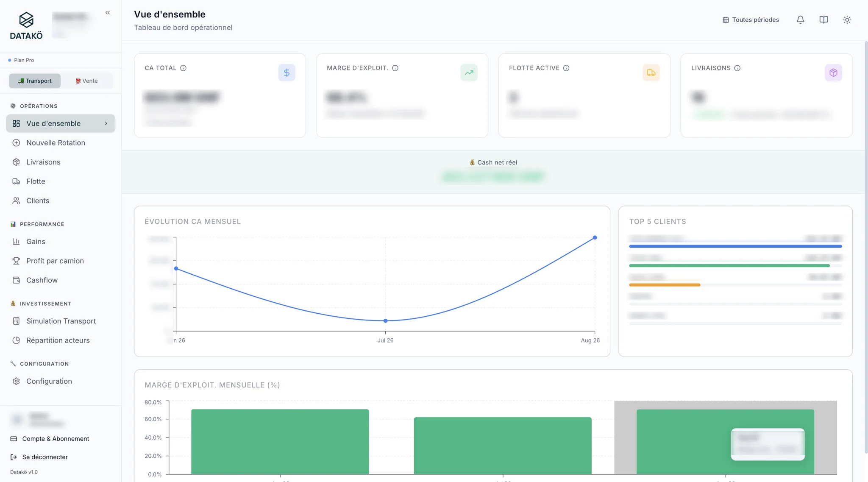This screenshot has width=868, height=482.
Task: Click the Jul 26 data point on line chart
Action: click(385, 321)
